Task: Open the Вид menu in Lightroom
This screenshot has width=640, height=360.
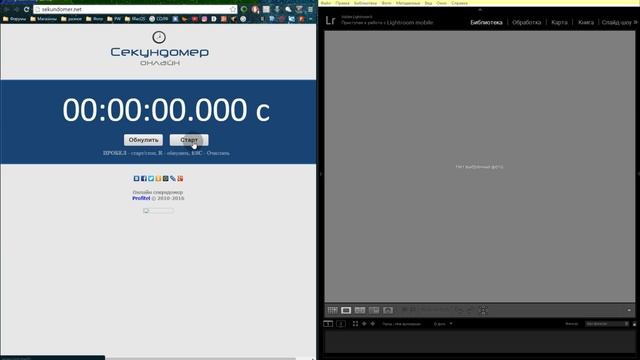Action: (428, 3)
